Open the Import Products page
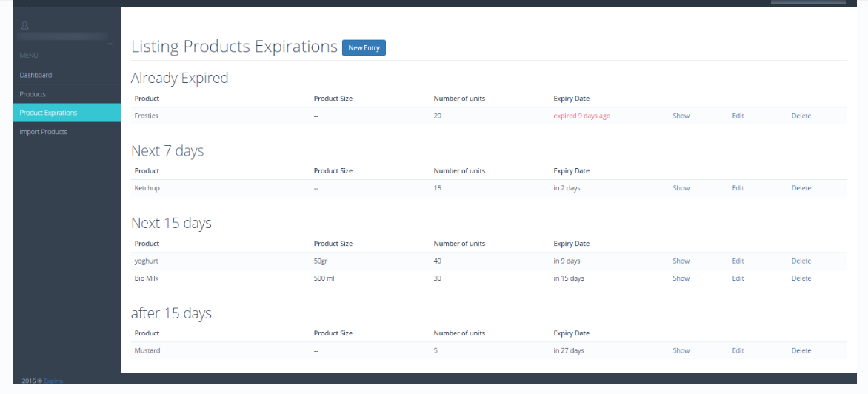The width and height of the screenshot is (868, 394). tap(43, 132)
